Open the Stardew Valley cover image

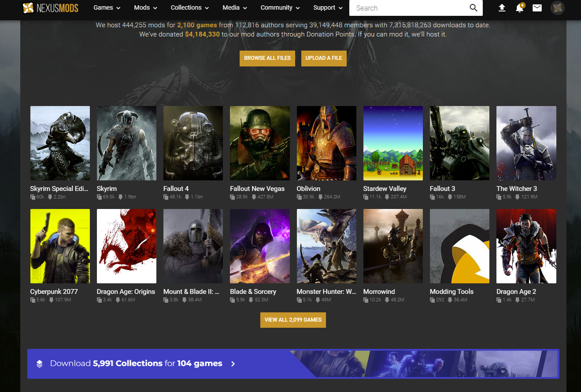coord(393,143)
